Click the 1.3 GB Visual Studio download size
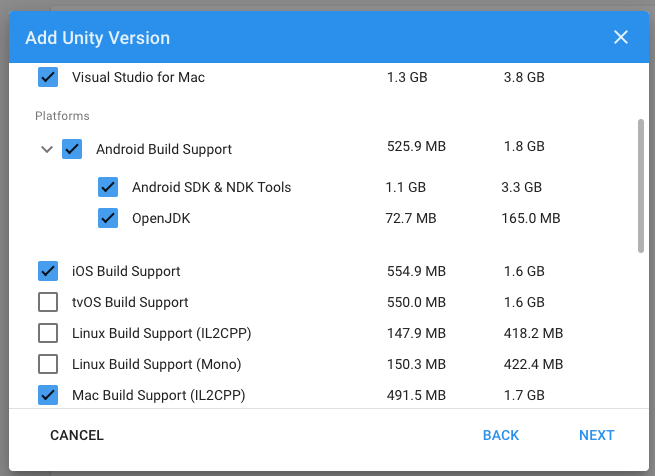This screenshot has height=476, width=655. (x=407, y=77)
